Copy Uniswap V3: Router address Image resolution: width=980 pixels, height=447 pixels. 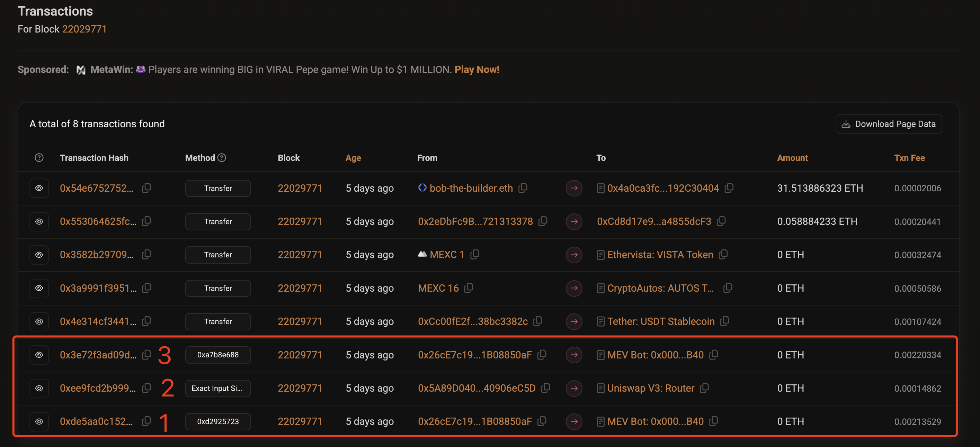tap(705, 388)
